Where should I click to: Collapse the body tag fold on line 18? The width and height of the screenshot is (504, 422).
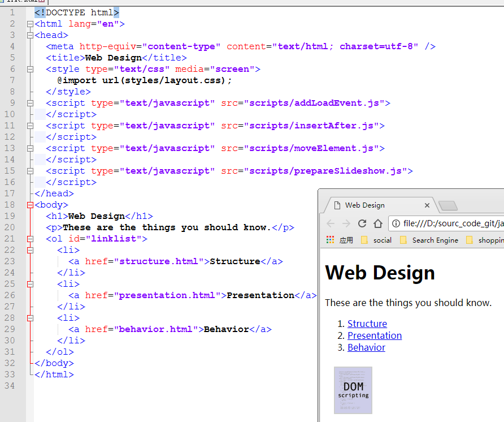pos(30,205)
